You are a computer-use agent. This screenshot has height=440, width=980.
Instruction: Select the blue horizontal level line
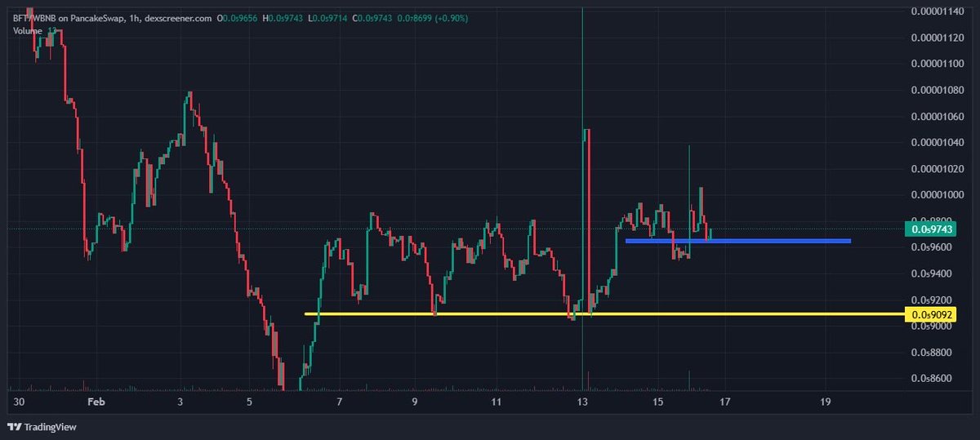click(x=738, y=241)
